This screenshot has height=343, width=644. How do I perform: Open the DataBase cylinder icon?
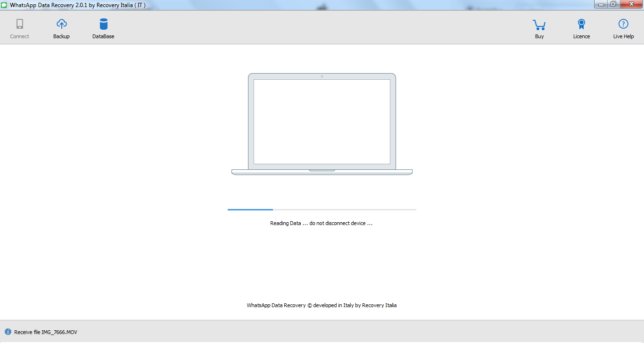pyautogui.click(x=103, y=24)
